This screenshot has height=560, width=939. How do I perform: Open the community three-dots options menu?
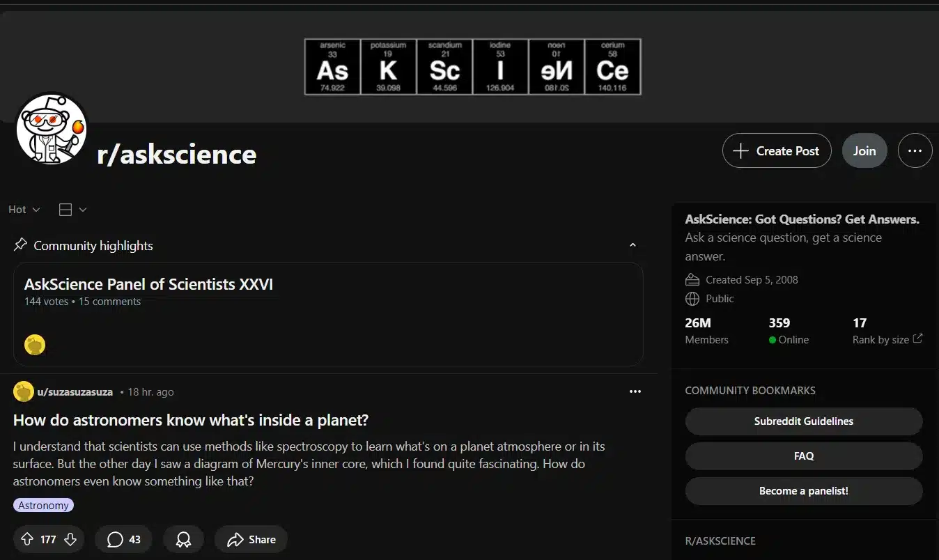[915, 150]
